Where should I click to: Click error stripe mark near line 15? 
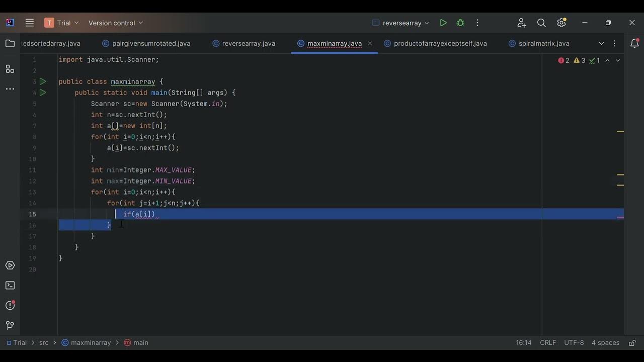coord(620,218)
